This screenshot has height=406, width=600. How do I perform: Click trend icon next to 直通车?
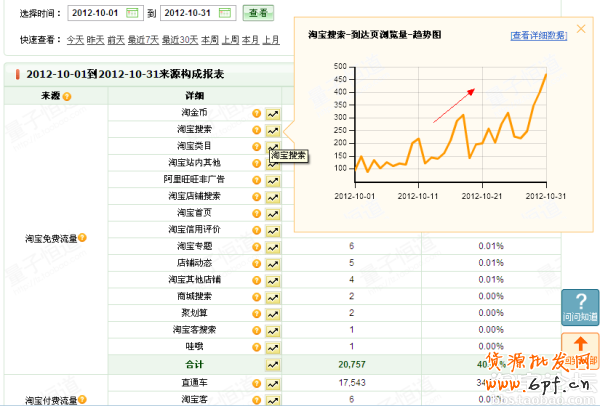[272, 382]
